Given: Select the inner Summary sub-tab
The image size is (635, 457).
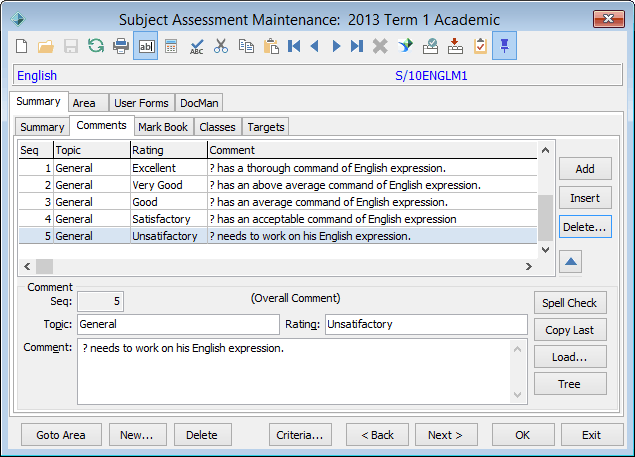Looking at the screenshot, I should pos(42,127).
